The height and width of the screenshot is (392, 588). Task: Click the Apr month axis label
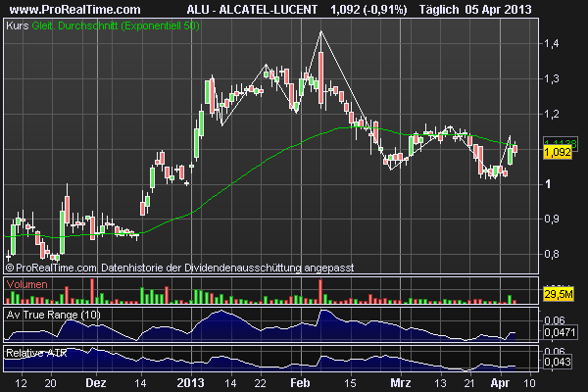click(500, 383)
